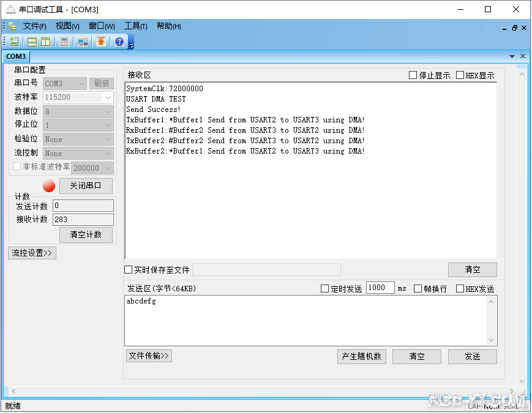Open the calculator toolbar icon
The width and height of the screenshot is (532, 413).
pyautogui.click(x=64, y=42)
